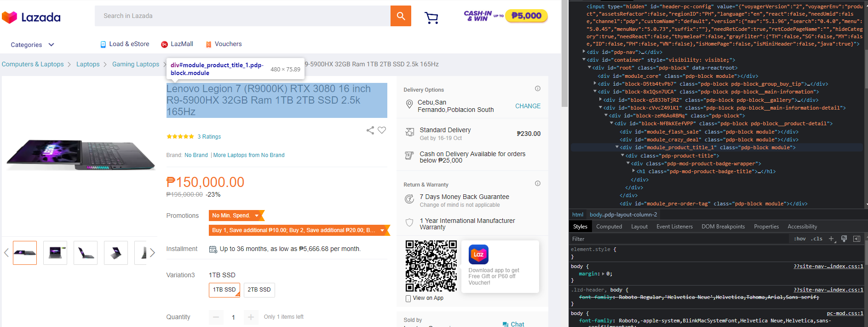Click the installment calendar icon

point(213,249)
